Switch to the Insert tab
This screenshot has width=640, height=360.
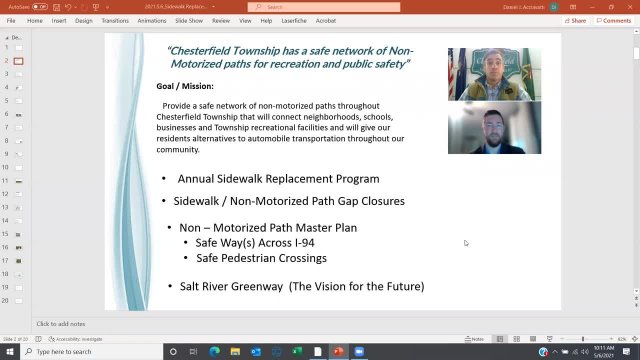tap(59, 20)
